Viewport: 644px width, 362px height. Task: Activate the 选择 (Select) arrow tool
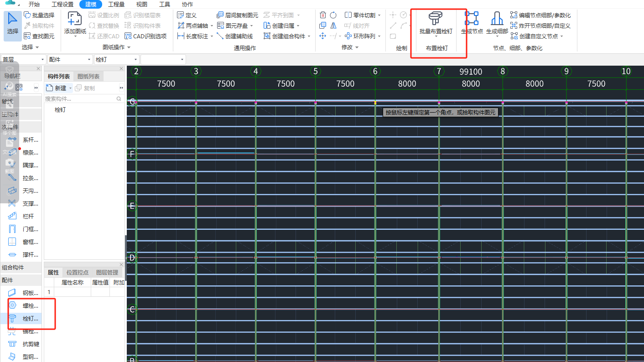pos(13,26)
